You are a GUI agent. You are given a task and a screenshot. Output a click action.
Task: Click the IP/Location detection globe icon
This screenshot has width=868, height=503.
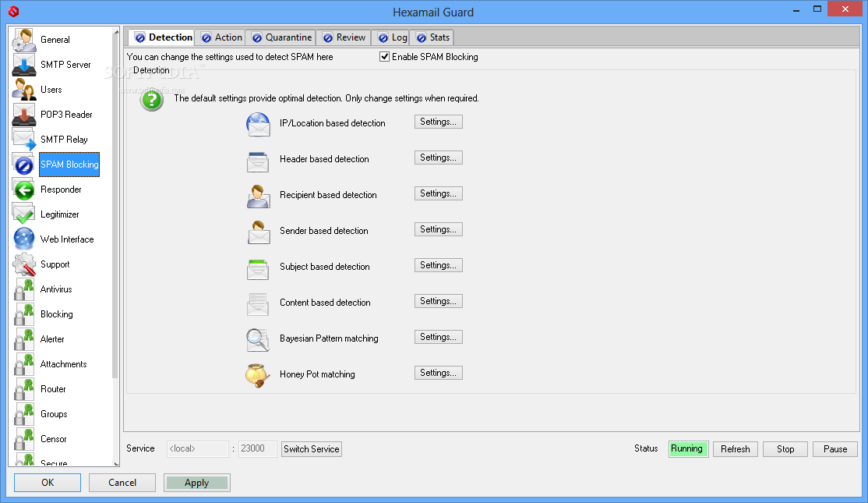[x=258, y=124]
